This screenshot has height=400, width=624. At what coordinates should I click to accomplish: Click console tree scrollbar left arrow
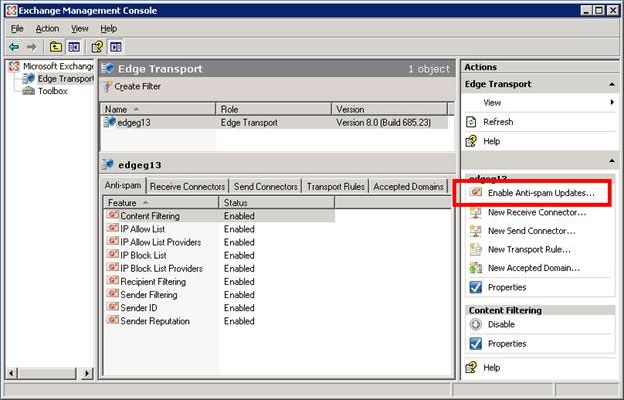point(11,373)
